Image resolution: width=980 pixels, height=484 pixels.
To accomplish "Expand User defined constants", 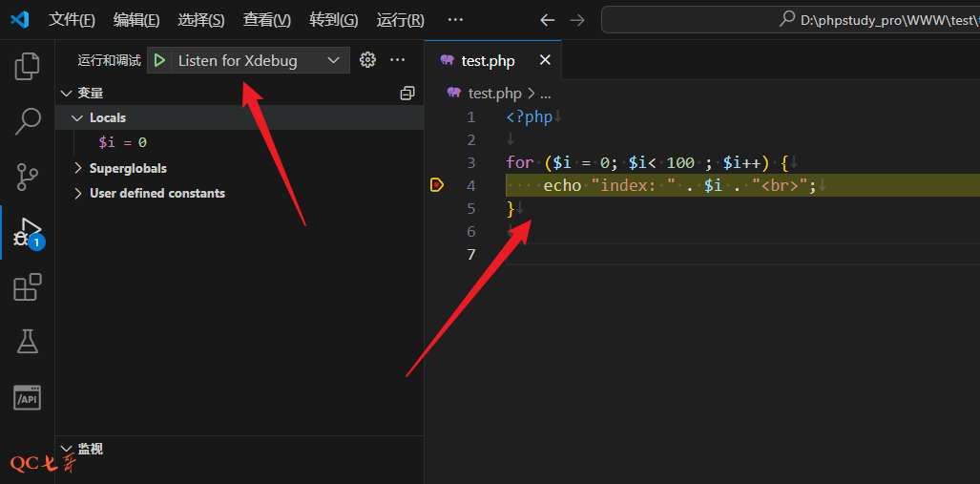I will [x=79, y=193].
